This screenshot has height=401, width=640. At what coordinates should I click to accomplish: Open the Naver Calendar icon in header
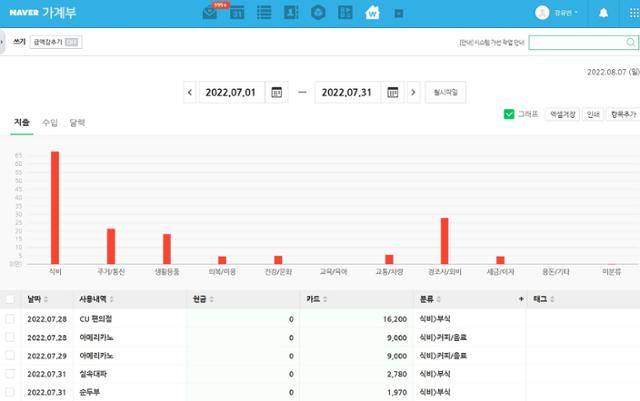(x=237, y=13)
